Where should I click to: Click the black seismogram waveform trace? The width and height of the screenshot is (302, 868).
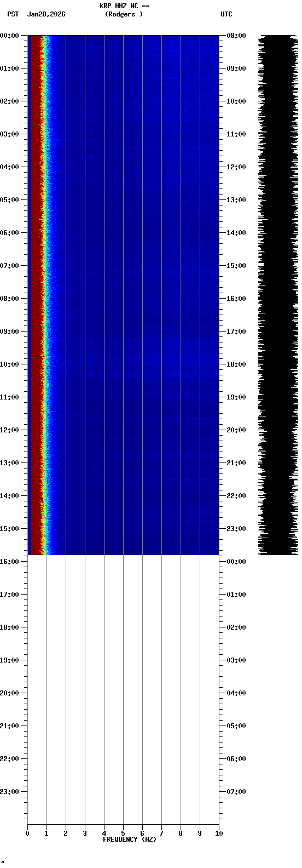tap(278, 295)
